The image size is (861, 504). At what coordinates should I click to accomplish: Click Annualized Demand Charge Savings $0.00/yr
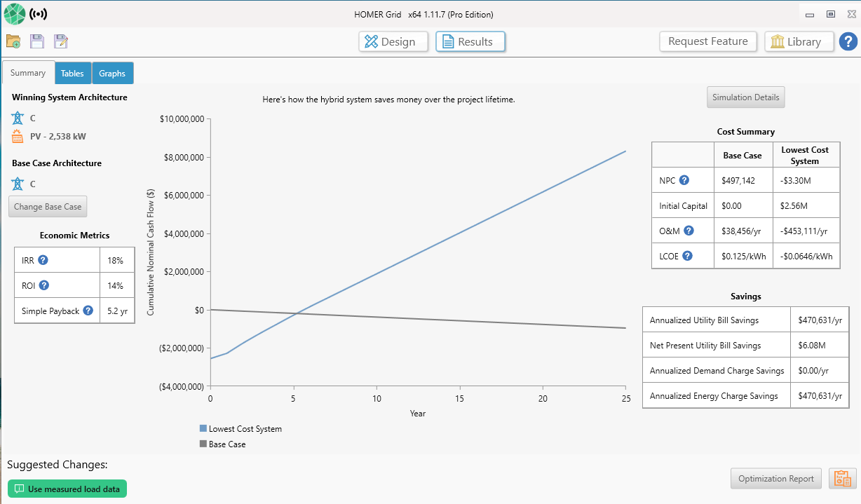click(x=813, y=370)
